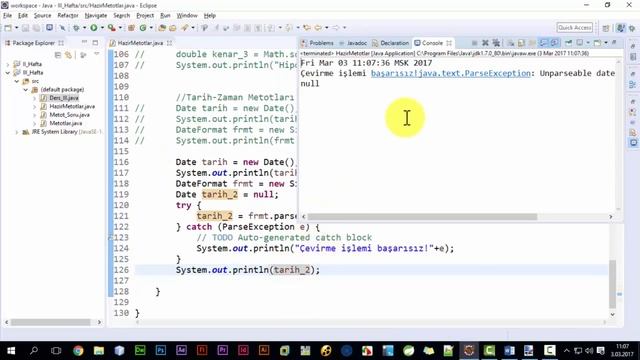Open the Source menu

42,16
